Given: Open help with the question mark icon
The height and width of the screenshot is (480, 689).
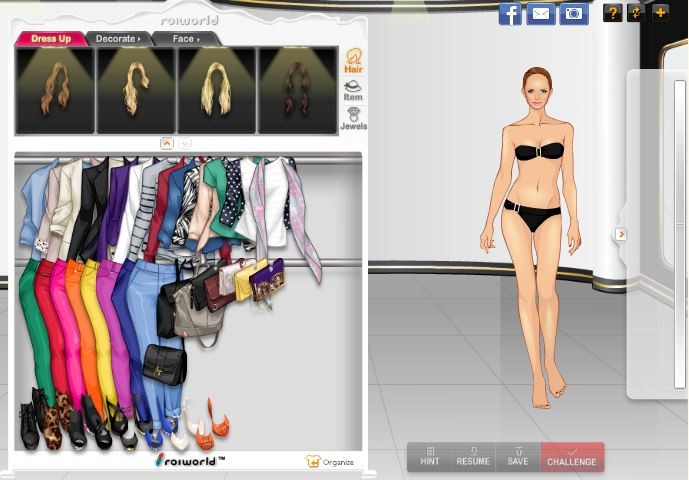Looking at the screenshot, I should (613, 13).
